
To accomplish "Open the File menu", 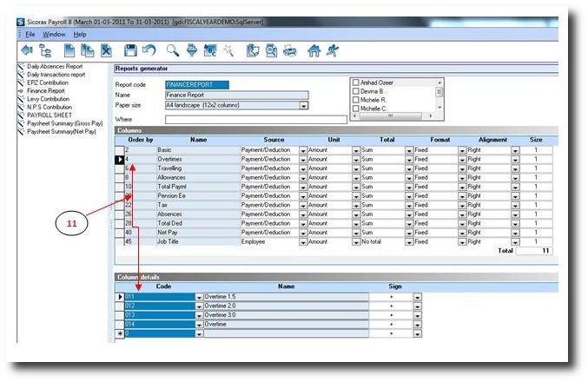I will tap(30, 33).
